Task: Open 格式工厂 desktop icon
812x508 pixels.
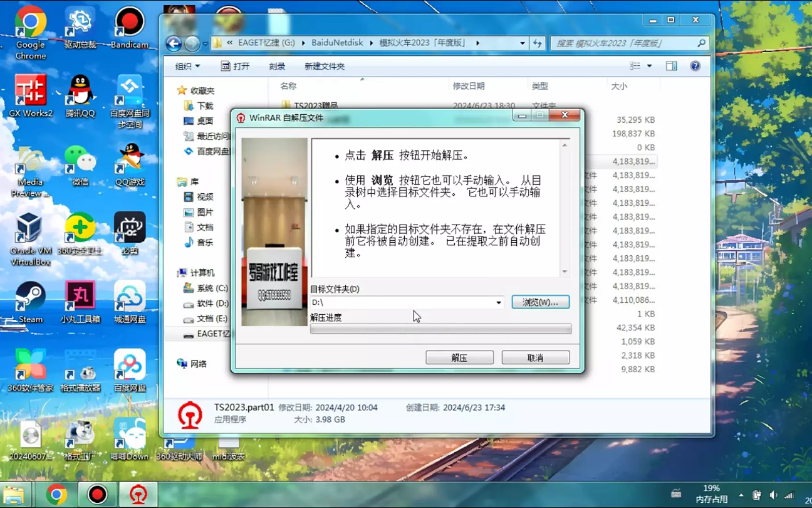Action: point(80,439)
